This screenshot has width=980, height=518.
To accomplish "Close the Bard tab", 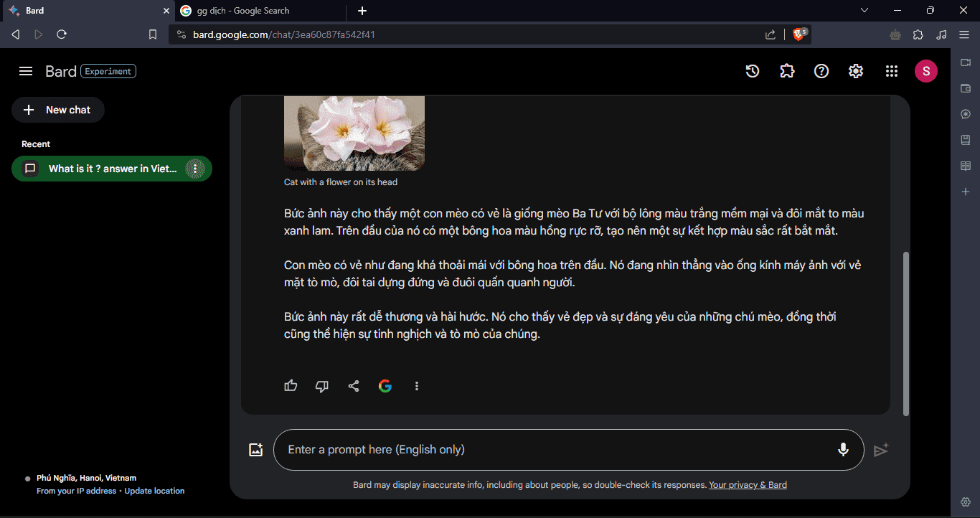I will [166, 11].
